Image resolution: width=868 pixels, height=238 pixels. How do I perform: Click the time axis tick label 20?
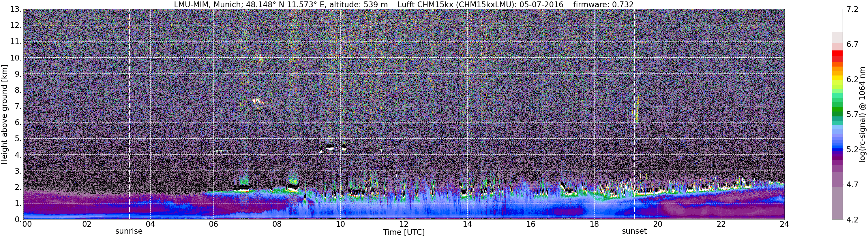click(657, 224)
